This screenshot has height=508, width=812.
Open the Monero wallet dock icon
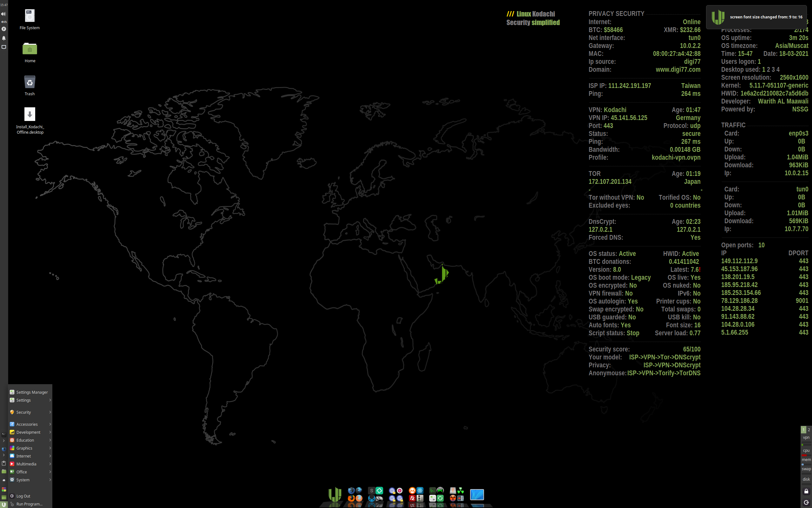point(412,491)
